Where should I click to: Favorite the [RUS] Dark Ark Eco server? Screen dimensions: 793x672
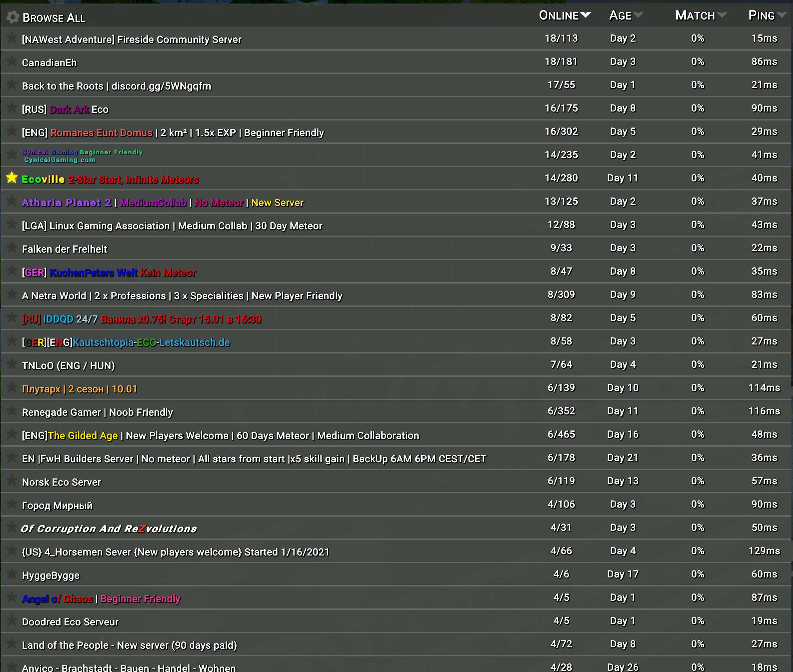click(x=11, y=109)
